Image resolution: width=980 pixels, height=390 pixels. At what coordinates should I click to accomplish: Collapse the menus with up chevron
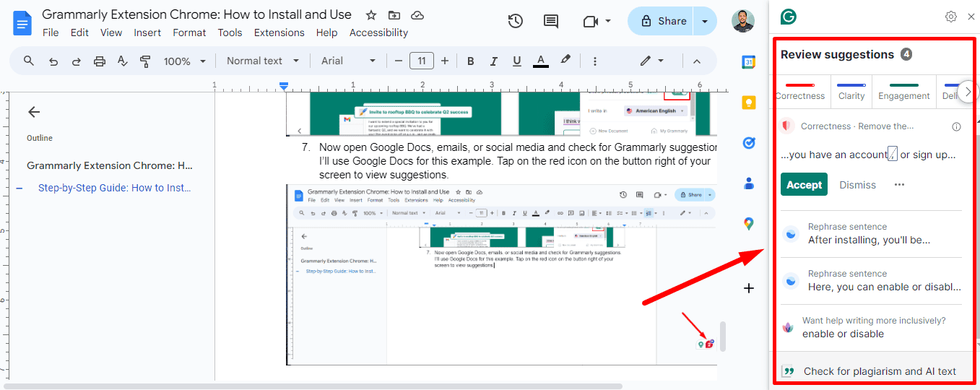click(x=697, y=61)
